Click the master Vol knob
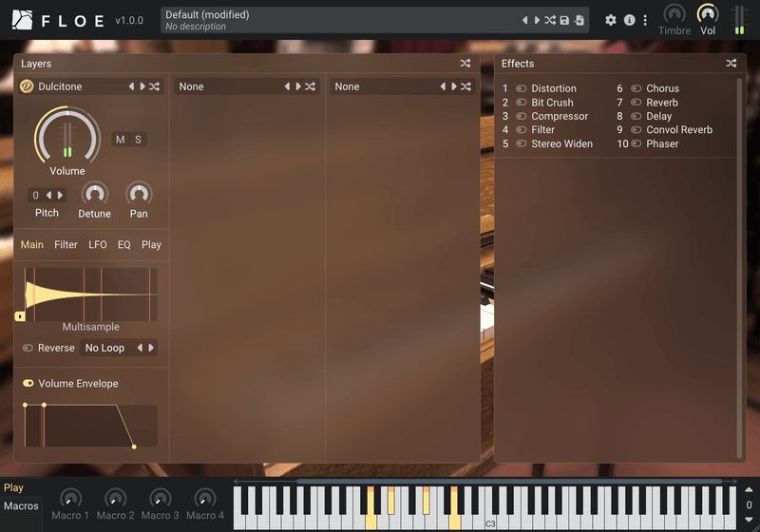The width and height of the screenshot is (760, 532). (708, 13)
